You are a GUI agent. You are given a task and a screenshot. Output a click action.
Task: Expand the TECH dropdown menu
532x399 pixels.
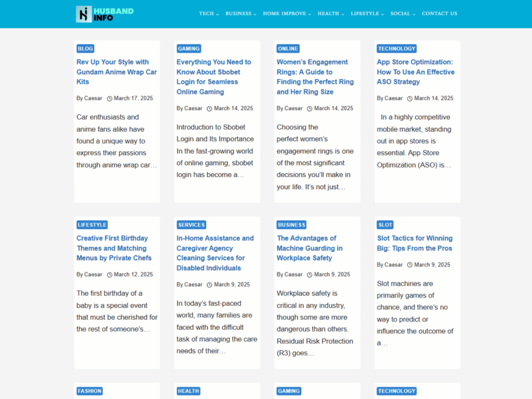point(208,14)
